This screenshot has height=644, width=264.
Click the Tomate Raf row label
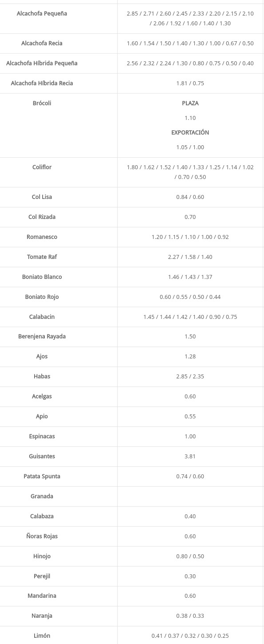42,257
